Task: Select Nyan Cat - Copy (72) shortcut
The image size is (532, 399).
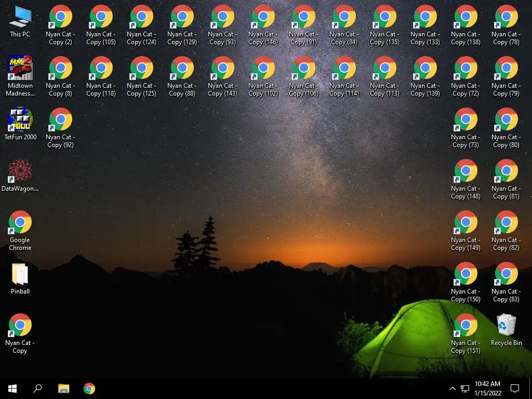Action: point(466,77)
